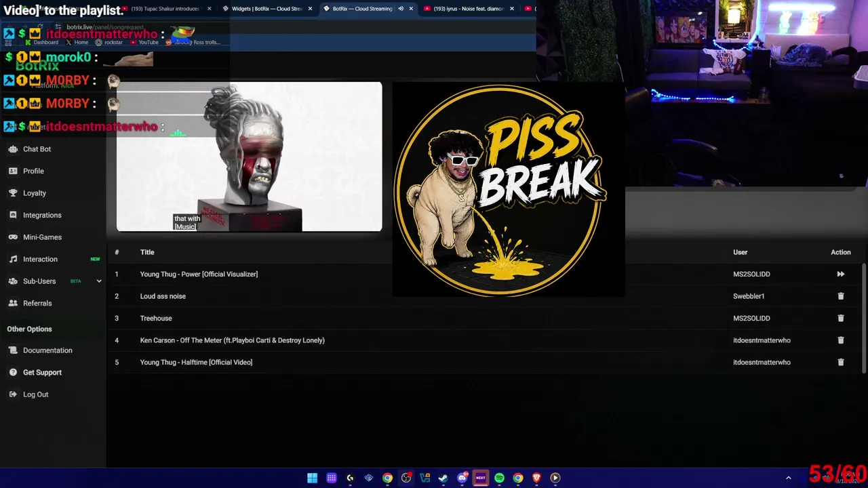The height and width of the screenshot is (488, 868).
Task: Expand the Sub-Users submenu chevron
Action: point(99,281)
